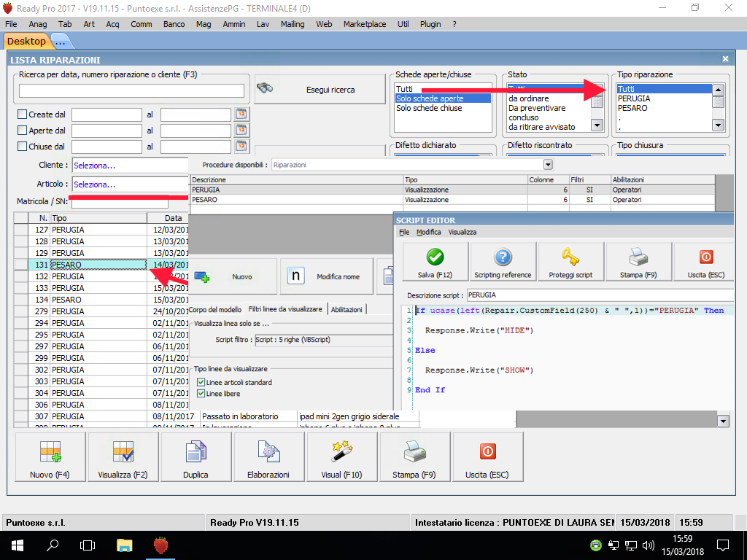Screen dimensions: 747x560
Task: Click Nuovo button in template panel
Action: 233,276
